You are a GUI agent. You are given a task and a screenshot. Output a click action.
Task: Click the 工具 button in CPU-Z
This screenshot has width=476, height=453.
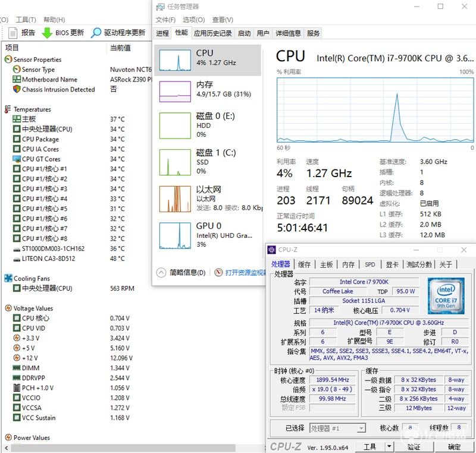[x=369, y=446]
